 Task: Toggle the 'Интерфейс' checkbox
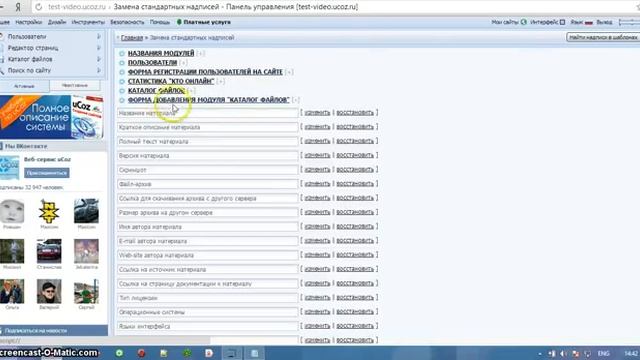(562, 22)
